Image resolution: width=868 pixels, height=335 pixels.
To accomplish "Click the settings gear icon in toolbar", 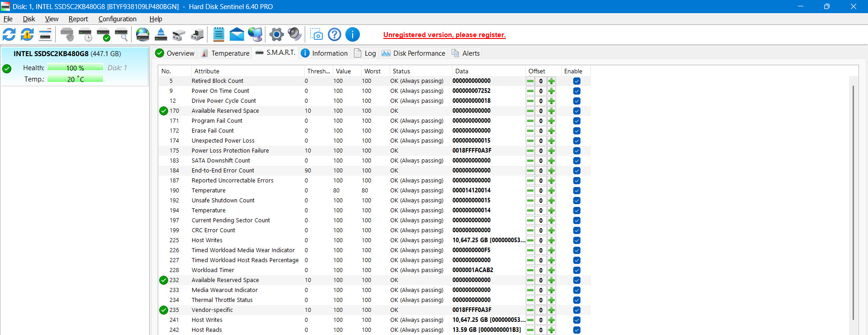I will click(276, 34).
